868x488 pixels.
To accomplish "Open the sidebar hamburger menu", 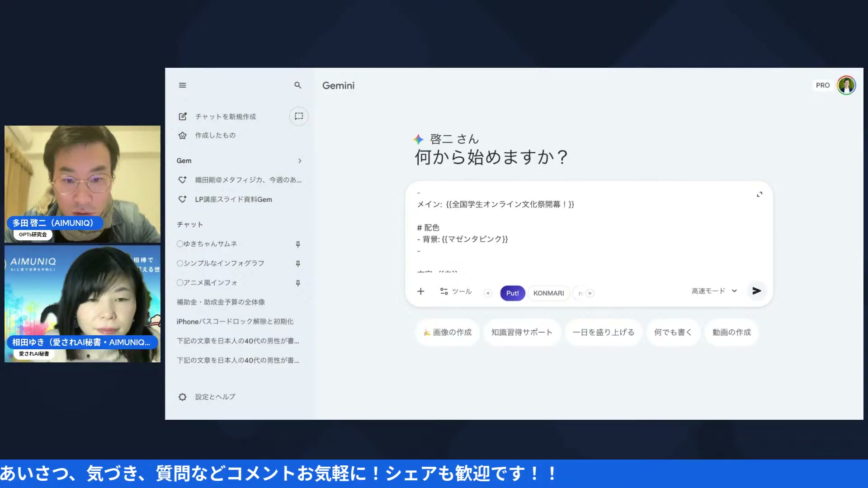I will coord(182,85).
